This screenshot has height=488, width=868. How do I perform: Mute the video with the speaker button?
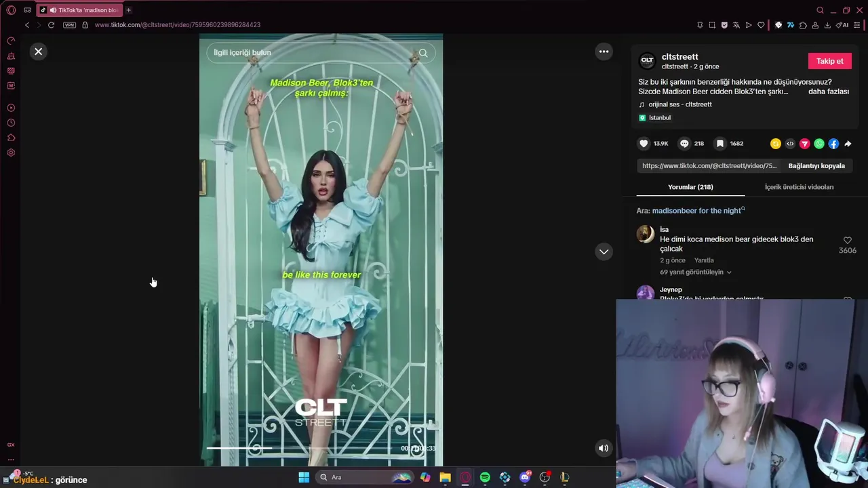pyautogui.click(x=603, y=448)
